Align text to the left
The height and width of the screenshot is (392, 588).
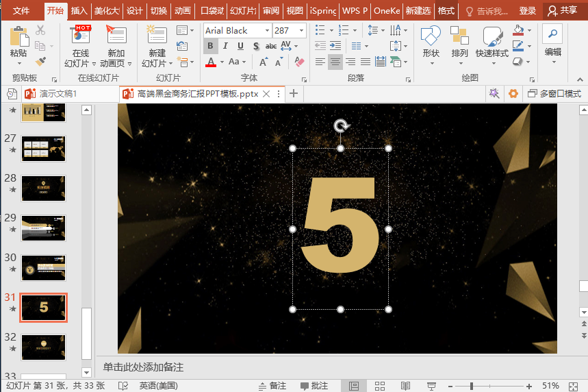pos(320,62)
